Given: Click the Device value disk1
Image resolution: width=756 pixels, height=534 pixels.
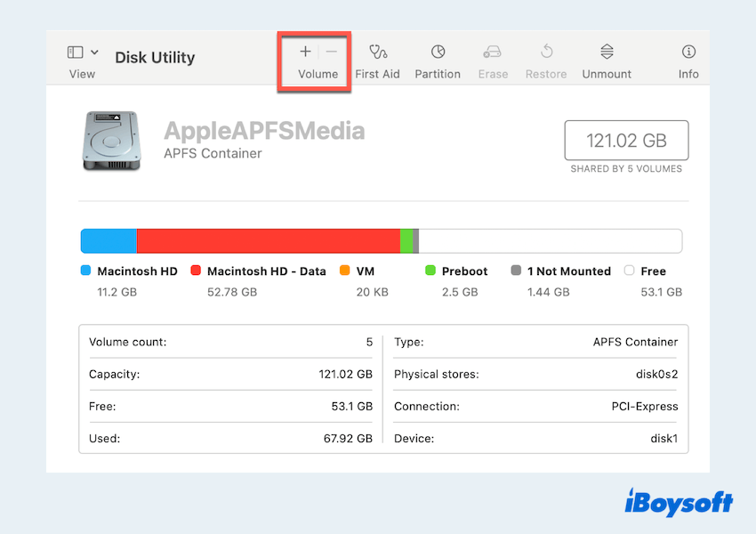Looking at the screenshot, I should coord(664,439).
